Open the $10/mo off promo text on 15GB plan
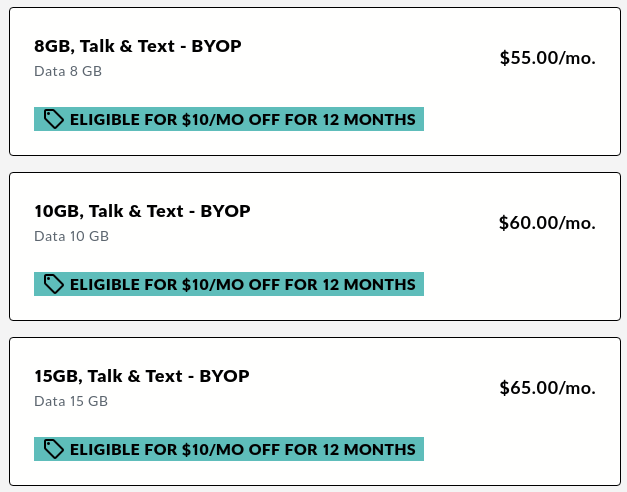627x492 pixels. tap(242, 450)
